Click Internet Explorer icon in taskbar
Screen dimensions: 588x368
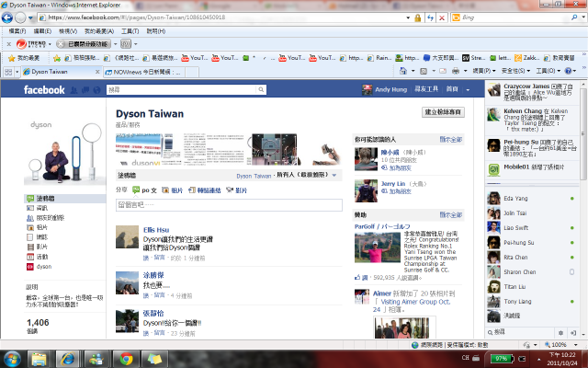pyautogui.click(x=68, y=360)
